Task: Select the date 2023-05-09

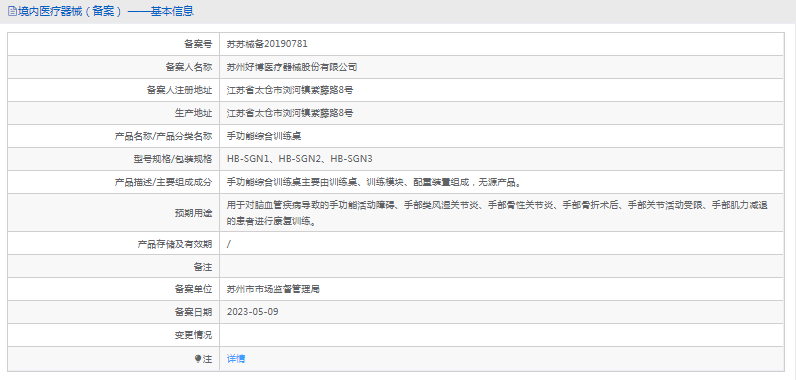Action: 252,312
